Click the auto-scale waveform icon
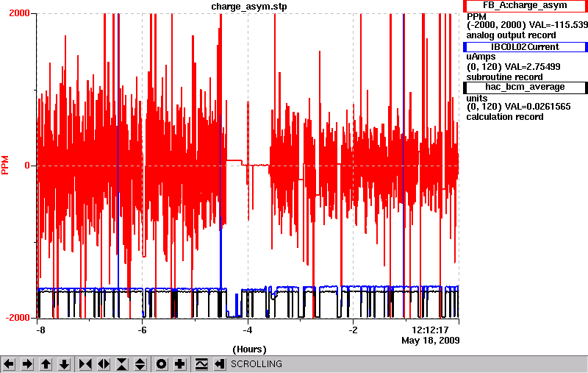This screenshot has width=588, height=373. pos(201,364)
